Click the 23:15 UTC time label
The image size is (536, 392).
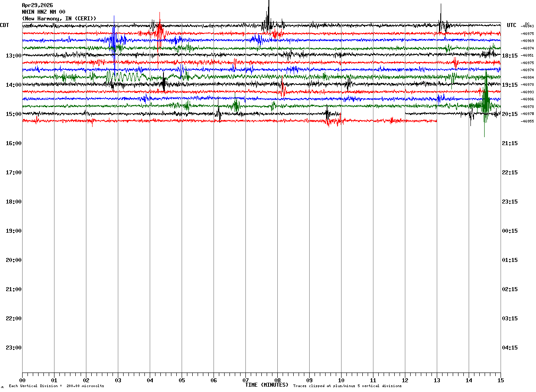510,202
